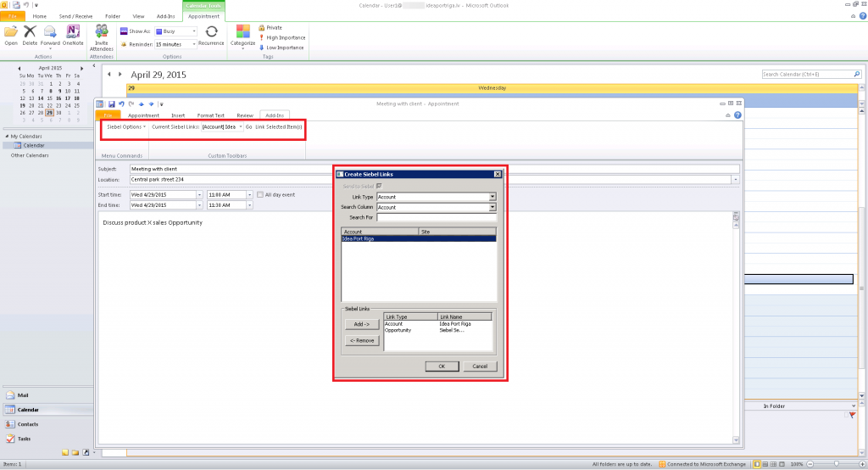Click the Location field

pyautogui.click(x=431, y=180)
